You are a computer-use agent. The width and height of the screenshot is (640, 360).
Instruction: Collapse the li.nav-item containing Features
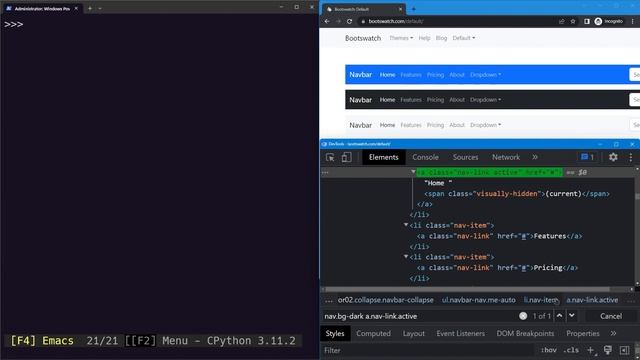(x=406, y=225)
